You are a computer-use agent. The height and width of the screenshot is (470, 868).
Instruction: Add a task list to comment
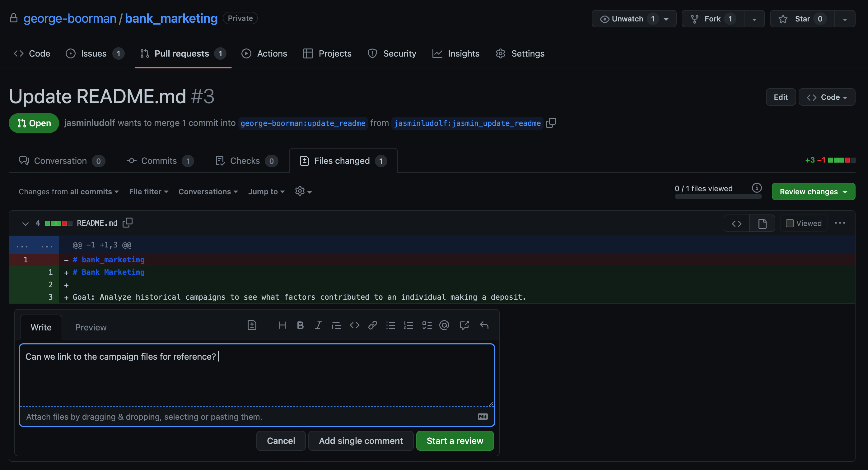click(427, 325)
